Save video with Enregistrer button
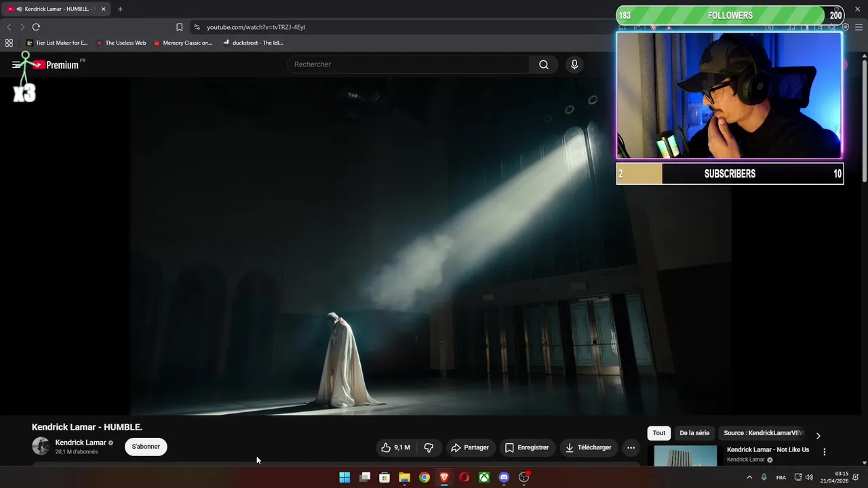Image resolution: width=868 pixels, height=488 pixels. tap(527, 447)
